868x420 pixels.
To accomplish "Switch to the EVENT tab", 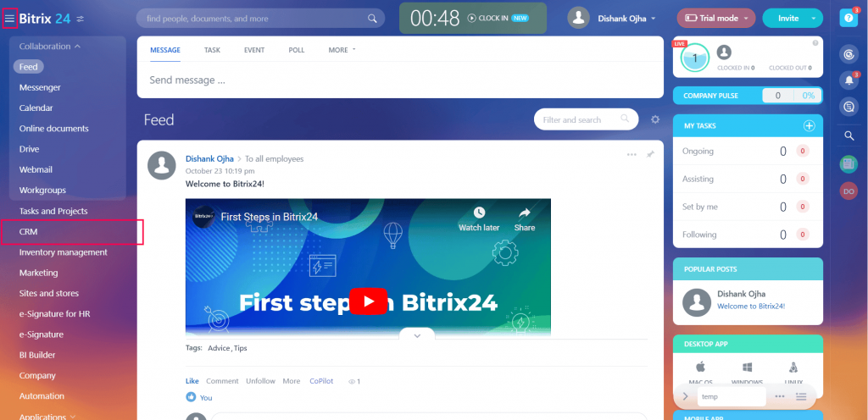I will pos(254,50).
